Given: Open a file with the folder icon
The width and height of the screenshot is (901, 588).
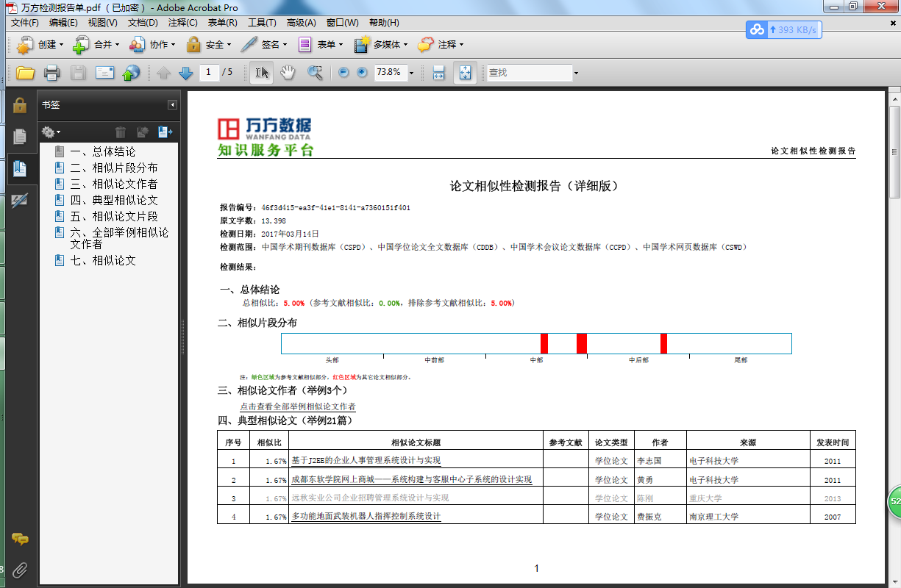Looking at the screenshot, I should (x=26, y=73).
